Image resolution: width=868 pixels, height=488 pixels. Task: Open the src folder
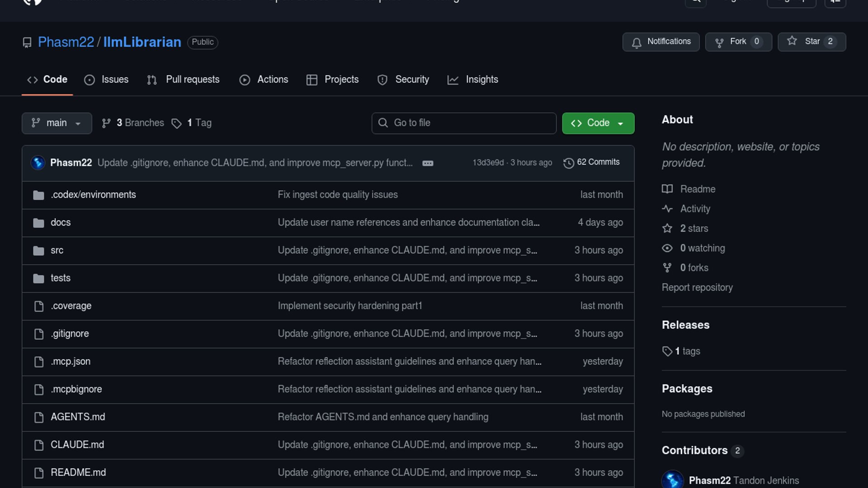pyautogui.click(x=57, y=250)
